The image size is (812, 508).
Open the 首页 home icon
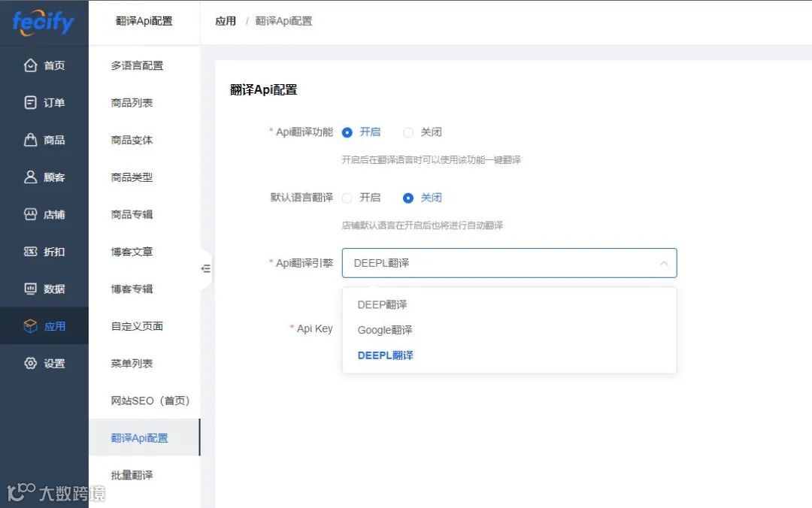(x=31, y=65)
